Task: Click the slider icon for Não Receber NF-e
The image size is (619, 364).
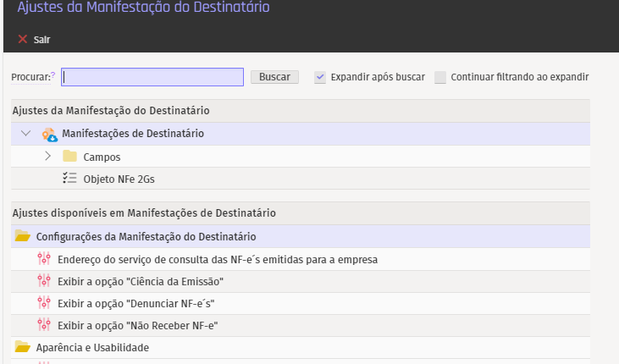Action: (44, 325)
